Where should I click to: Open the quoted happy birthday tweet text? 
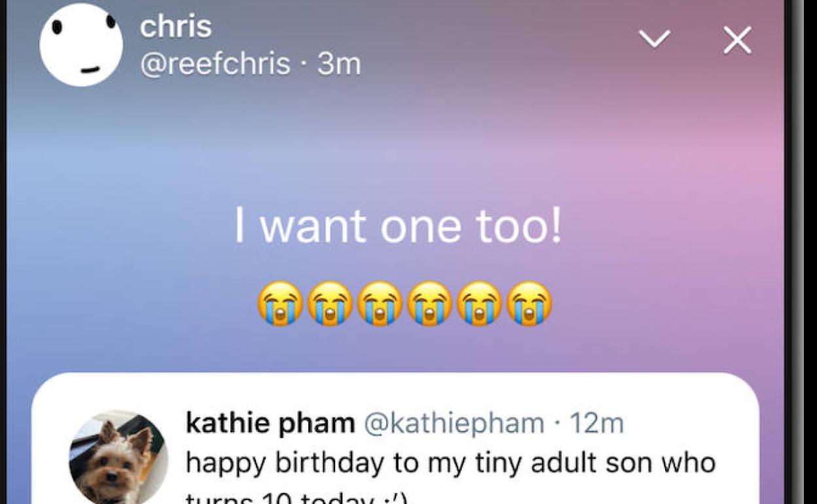450,463
